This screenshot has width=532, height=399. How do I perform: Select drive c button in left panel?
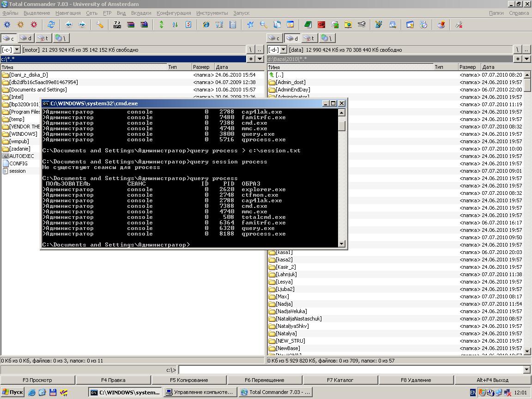coord(8,38)
